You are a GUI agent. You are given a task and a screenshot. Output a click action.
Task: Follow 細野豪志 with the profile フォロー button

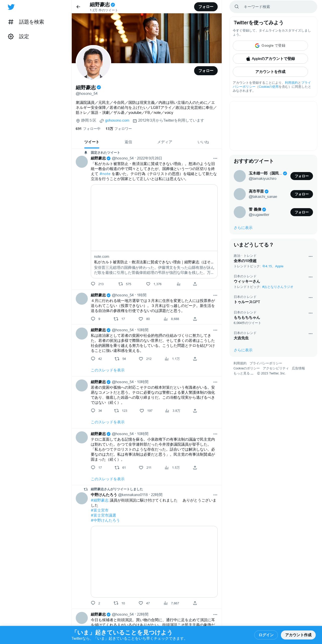pos(206,71)
